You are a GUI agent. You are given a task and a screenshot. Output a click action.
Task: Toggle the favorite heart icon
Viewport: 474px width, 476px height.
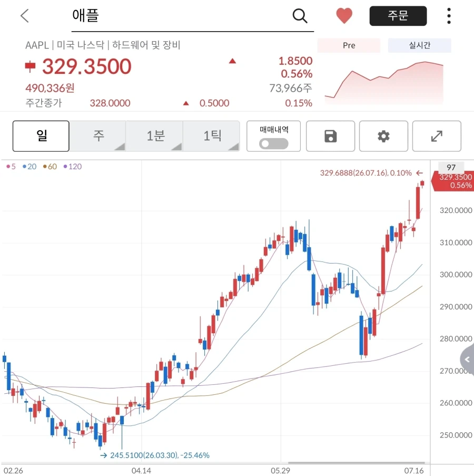pyautogui.click(x=344, y=15)
